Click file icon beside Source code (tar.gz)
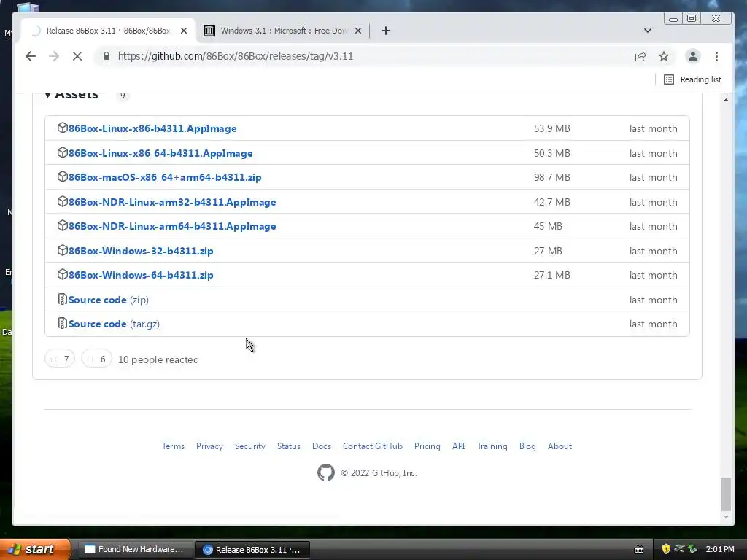Image resolution: width=747 pixels, height=560 pixels. (63, 323)
